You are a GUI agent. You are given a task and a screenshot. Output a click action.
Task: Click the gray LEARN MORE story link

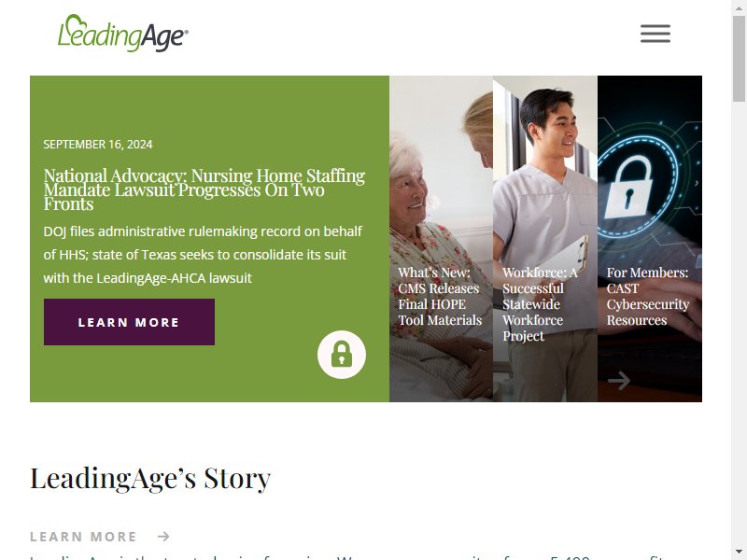click(x=83, y=537)
